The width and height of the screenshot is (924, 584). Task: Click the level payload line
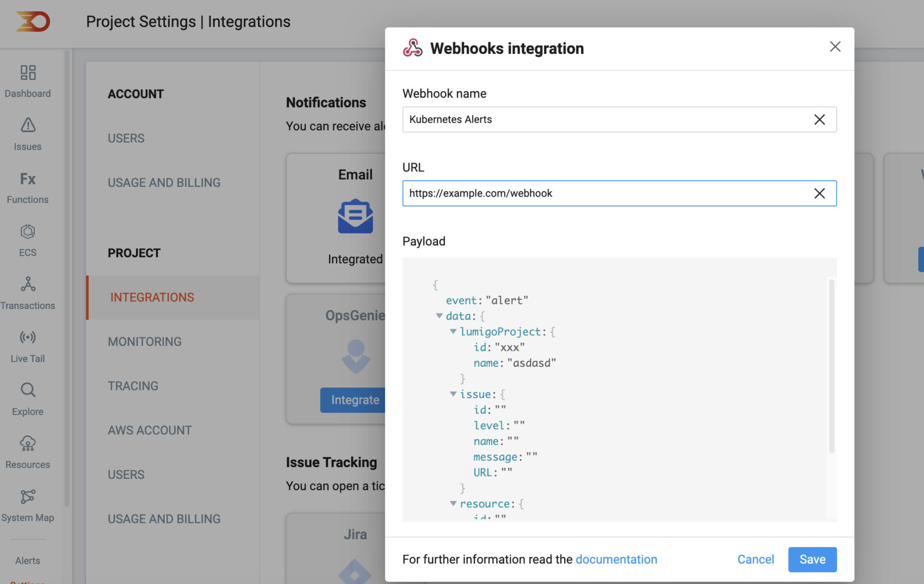499,425
